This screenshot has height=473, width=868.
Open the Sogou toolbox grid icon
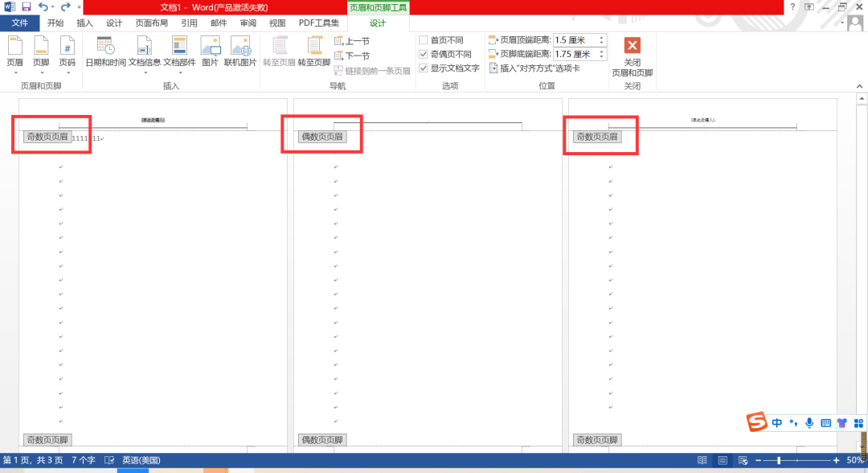tap(858, 423)
